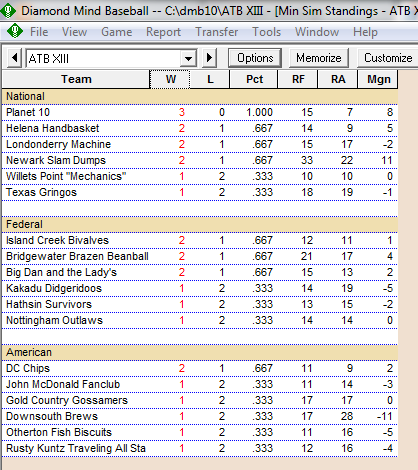
Task: Select the DC Chips team row
Action: [x=200, y=368]
